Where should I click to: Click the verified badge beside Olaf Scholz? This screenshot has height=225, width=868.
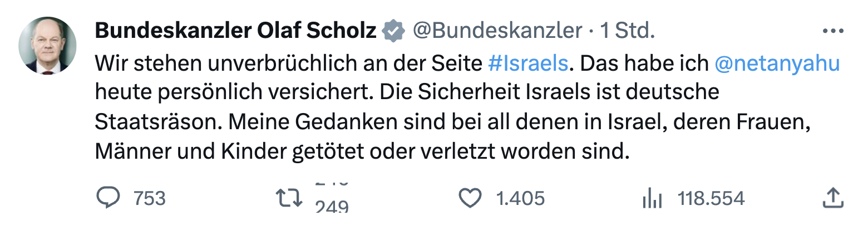point(394,31)
